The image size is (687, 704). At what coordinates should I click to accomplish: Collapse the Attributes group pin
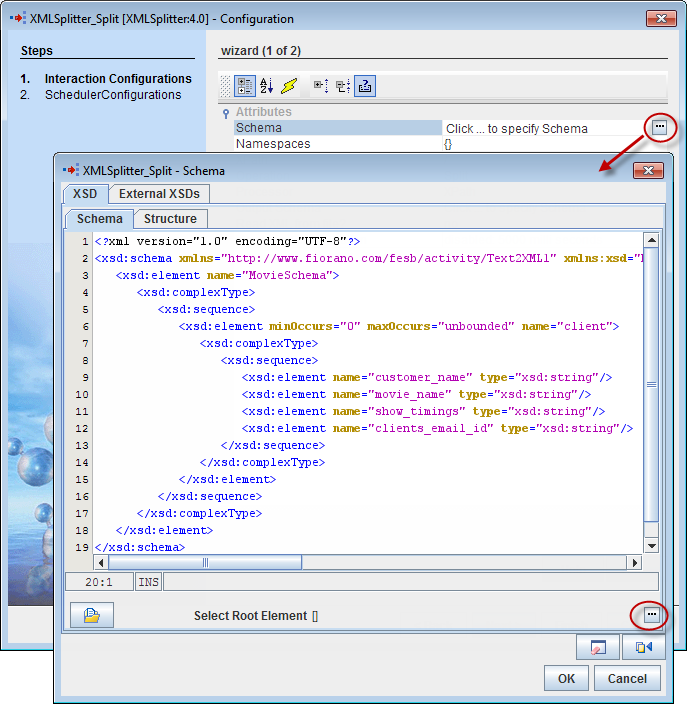pyautogui.click(x=226, y=114)
